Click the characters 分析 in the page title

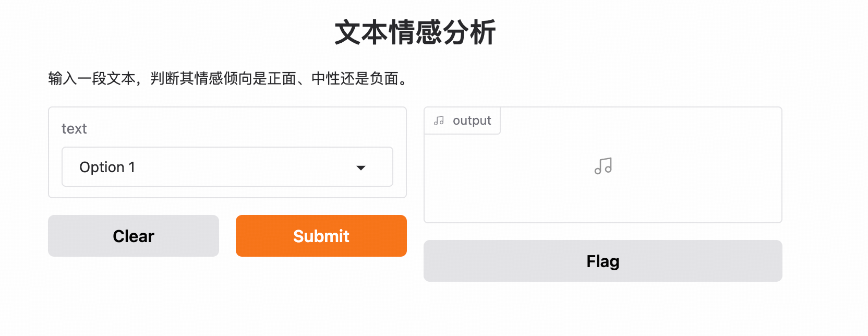pyautogui.click(x=469, y=32)
